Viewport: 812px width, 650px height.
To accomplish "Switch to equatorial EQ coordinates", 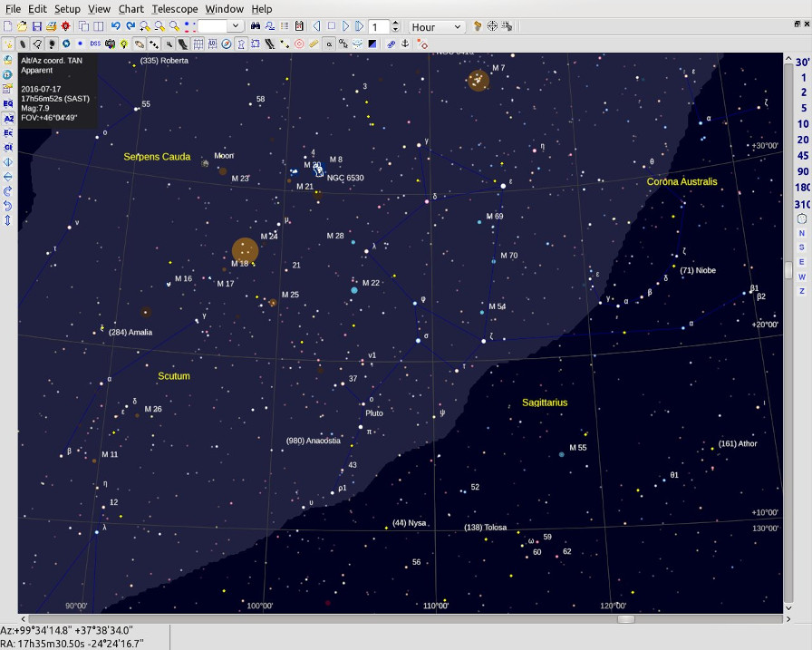I will click(x=8, y=103).
